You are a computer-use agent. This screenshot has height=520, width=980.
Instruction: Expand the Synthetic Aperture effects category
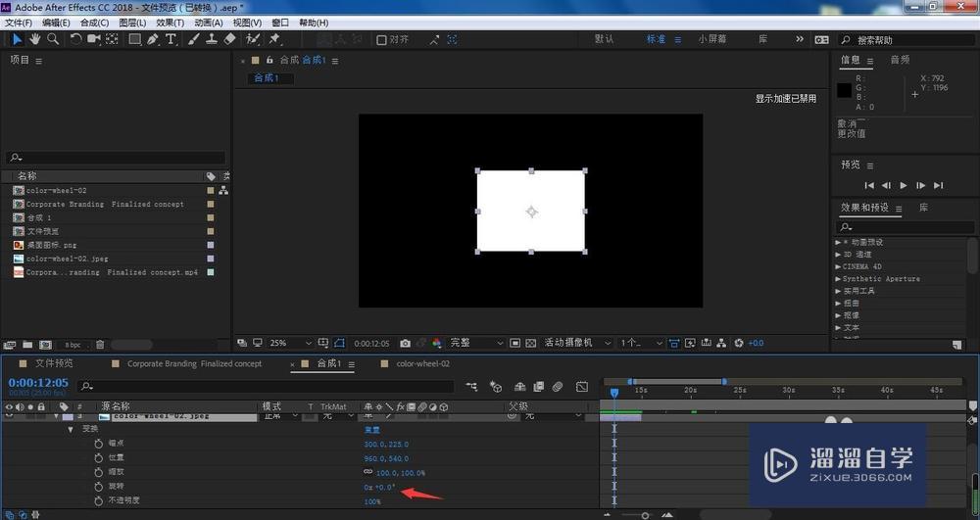pos(838,279)
